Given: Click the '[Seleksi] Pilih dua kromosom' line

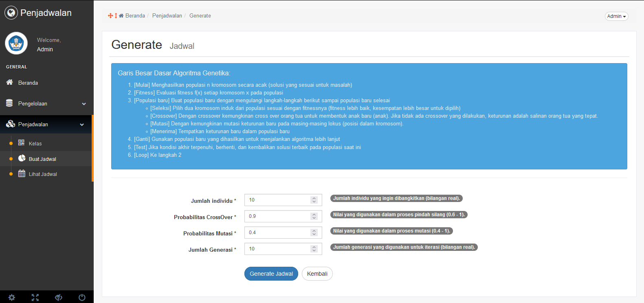Looking at the screenshot, I should (305, 108).
